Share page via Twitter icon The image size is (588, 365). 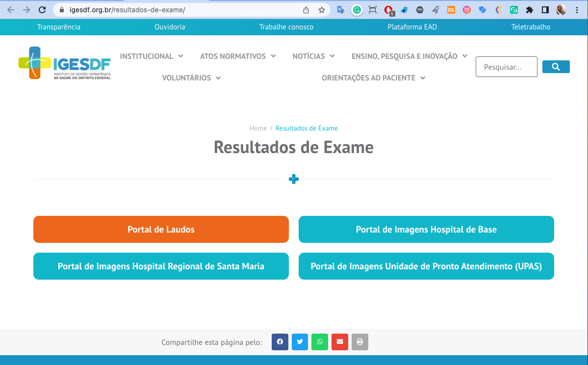click(300, 342)
